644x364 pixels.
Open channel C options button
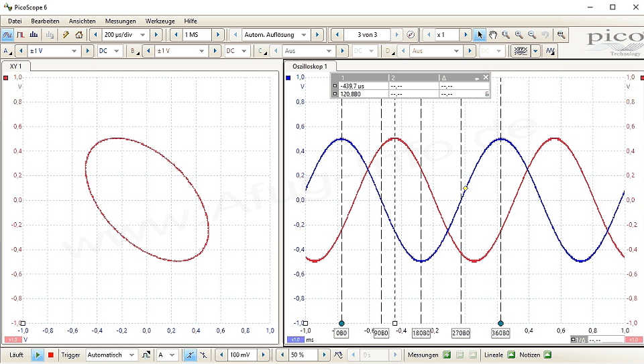point(262,51)
